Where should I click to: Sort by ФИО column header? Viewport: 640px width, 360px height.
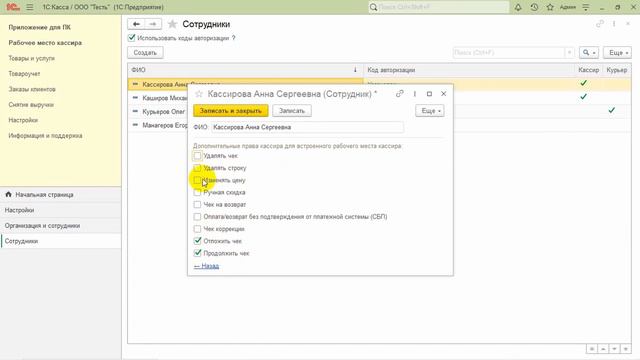pyautogui.click(x=245, y=70)
